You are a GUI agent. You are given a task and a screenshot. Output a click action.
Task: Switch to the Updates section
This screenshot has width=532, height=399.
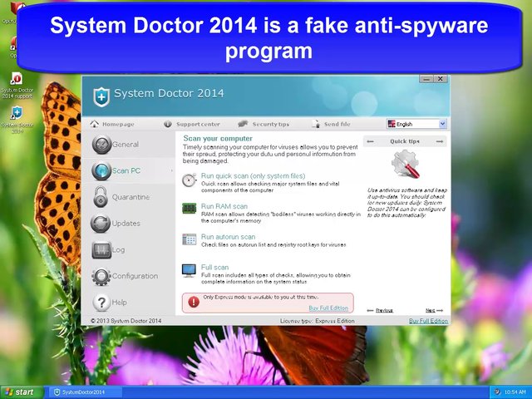coord(126,224)
